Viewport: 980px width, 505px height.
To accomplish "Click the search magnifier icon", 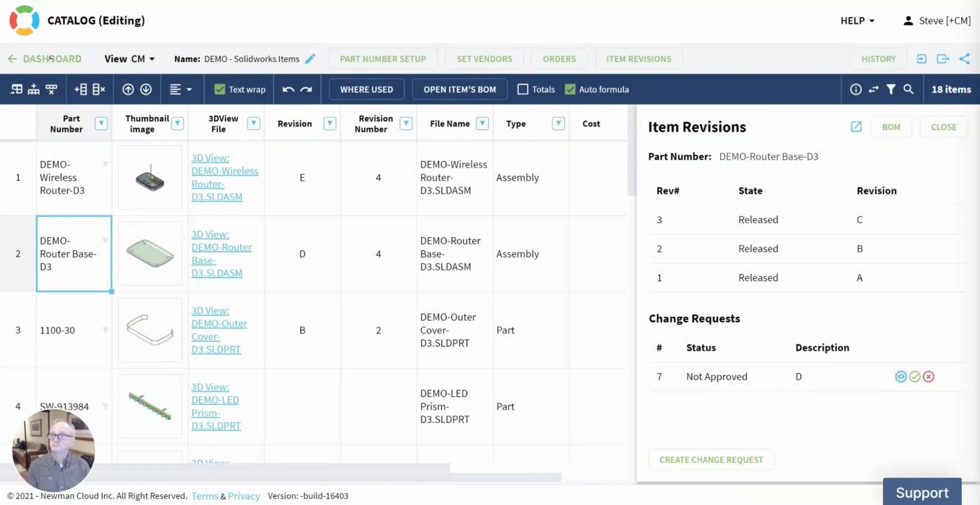I will (908, 89).
